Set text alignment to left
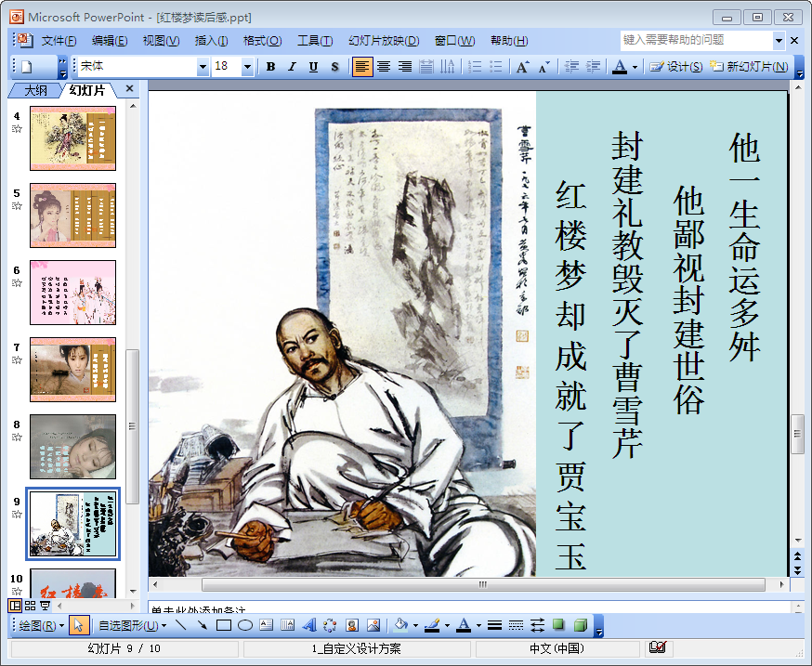Viewport: 812px width, 666px height. (x=362, y=67)
